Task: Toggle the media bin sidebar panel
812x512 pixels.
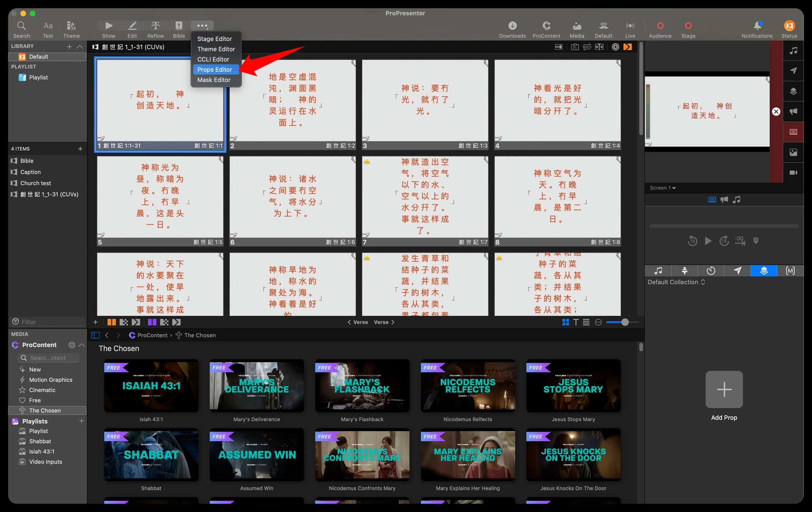Action: point(95,335)
